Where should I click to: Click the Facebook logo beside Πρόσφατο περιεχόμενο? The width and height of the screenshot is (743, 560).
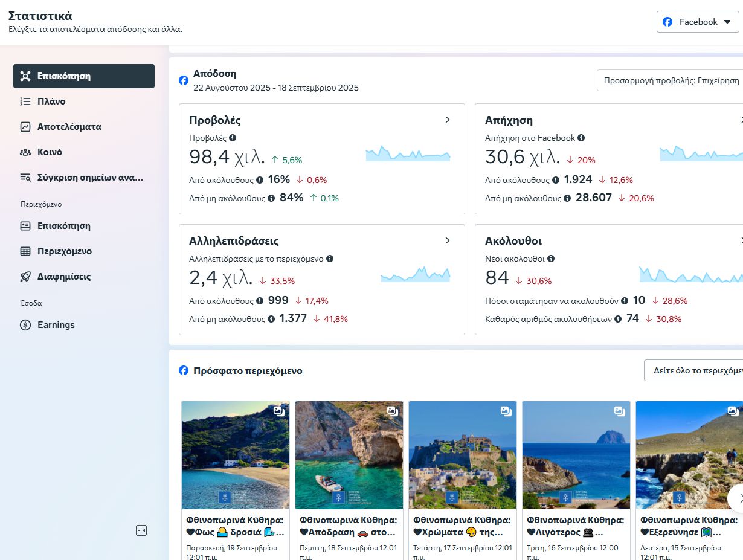tap(184, 370)
